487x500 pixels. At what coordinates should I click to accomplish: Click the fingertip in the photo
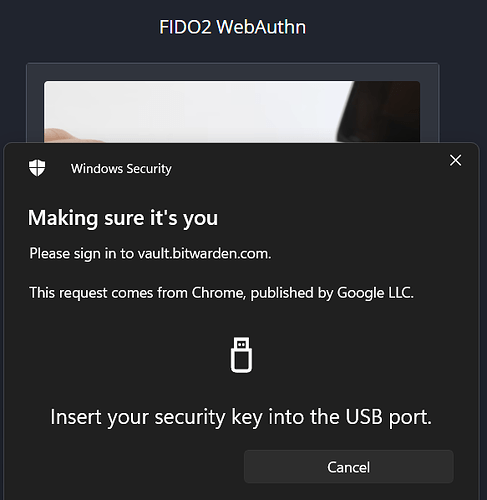[67, 136]
